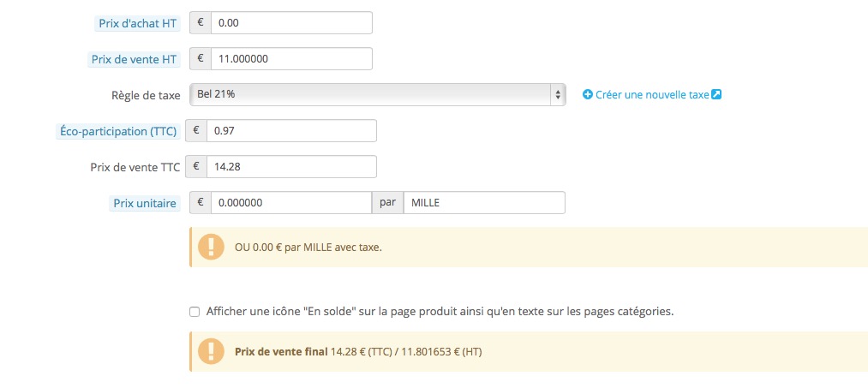Click the Afficher une icône "En solde" checkbox label

440,311
